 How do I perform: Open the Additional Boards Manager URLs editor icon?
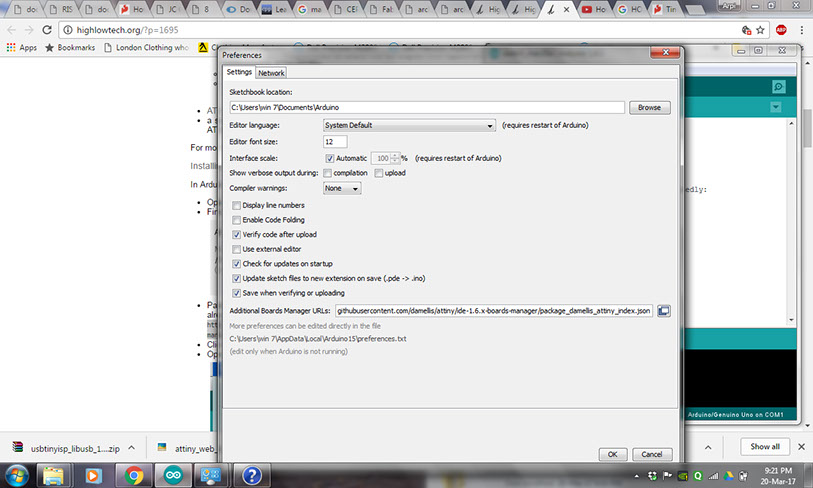(x=664, y=311)
